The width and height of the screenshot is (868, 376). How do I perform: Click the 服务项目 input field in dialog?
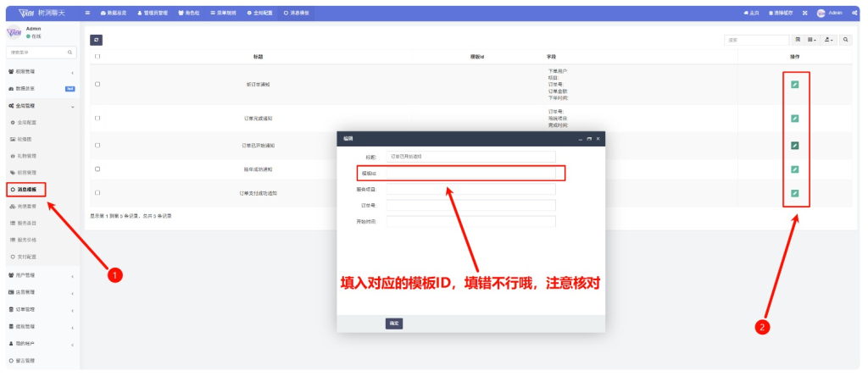[471, 189]
